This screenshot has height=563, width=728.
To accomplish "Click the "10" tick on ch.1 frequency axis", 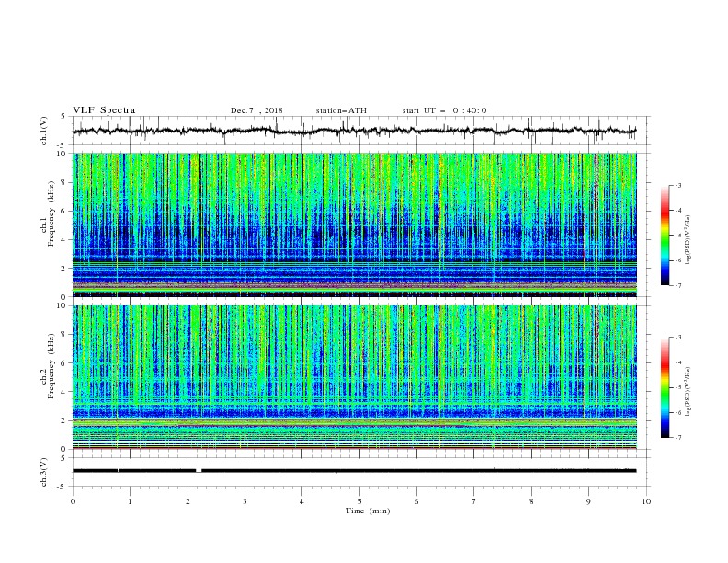I will pos(63,154).
